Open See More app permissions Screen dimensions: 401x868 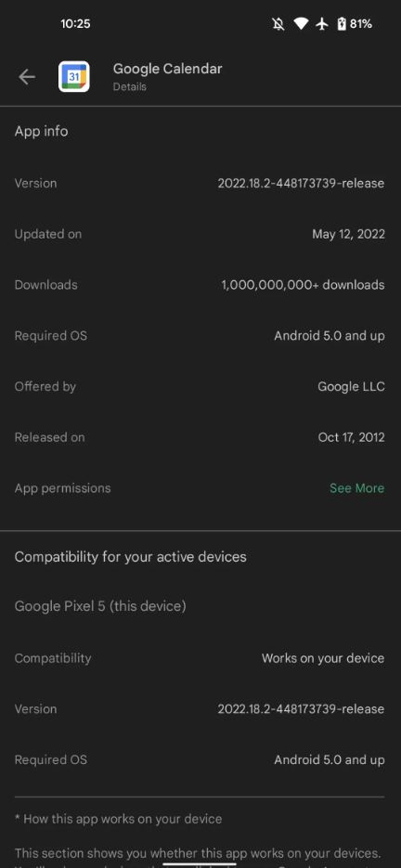(x=356, y=488)
